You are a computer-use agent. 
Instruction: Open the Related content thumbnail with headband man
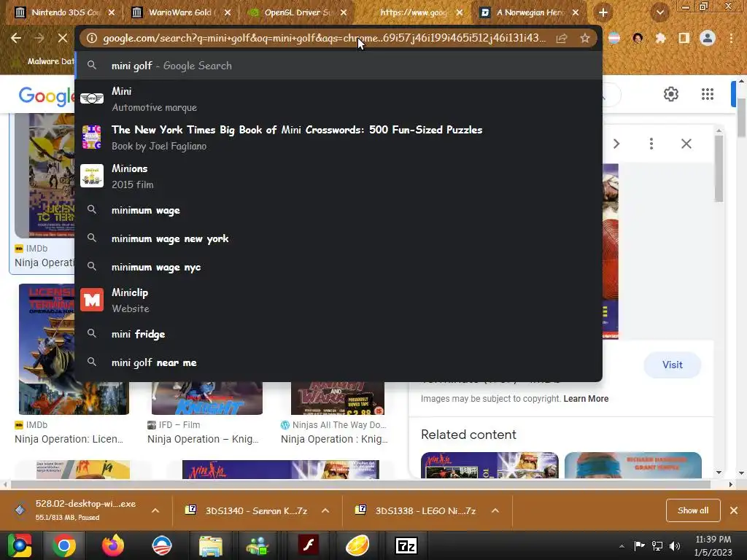coord(632,465)
